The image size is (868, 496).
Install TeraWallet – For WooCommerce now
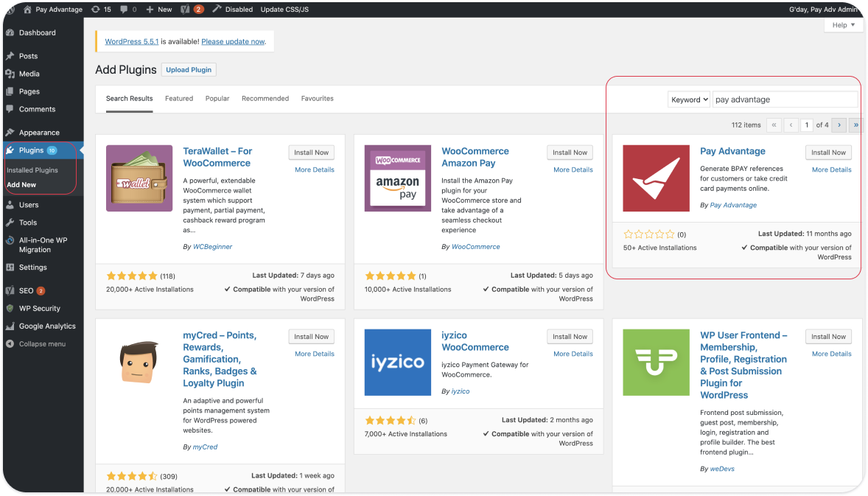click(x=311, y=153)
